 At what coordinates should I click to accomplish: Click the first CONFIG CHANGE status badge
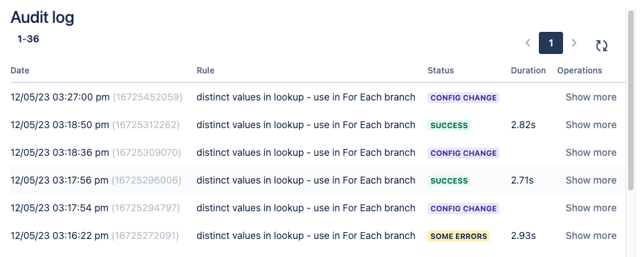463,98
